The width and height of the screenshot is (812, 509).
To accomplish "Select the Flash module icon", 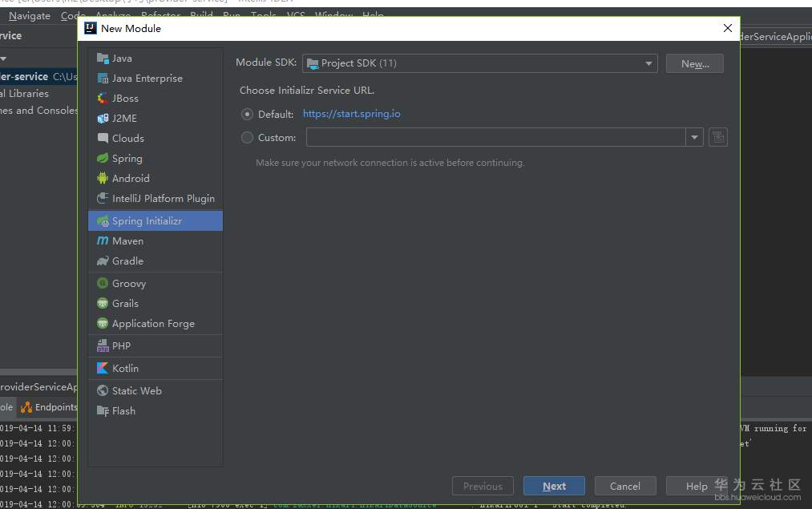I will pos(103,411).
